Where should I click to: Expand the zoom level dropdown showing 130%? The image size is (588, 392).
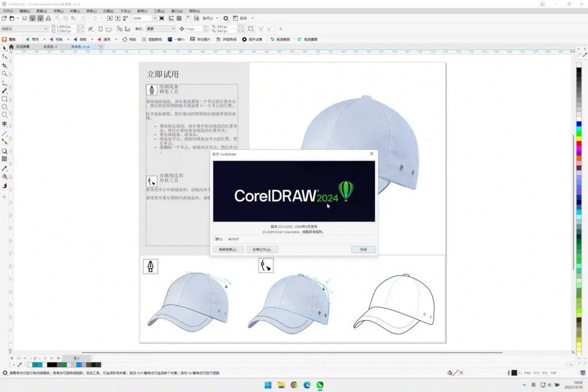154,18
